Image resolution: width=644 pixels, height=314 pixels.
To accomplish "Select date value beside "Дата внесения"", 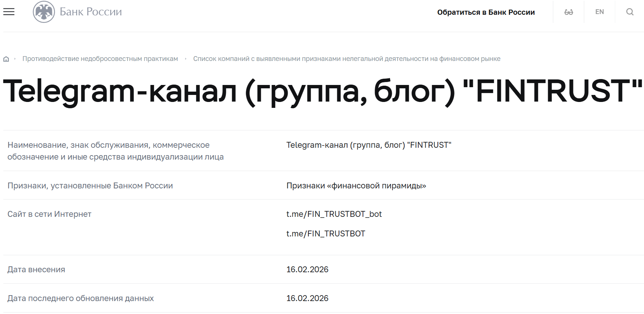I will [307, 269].
